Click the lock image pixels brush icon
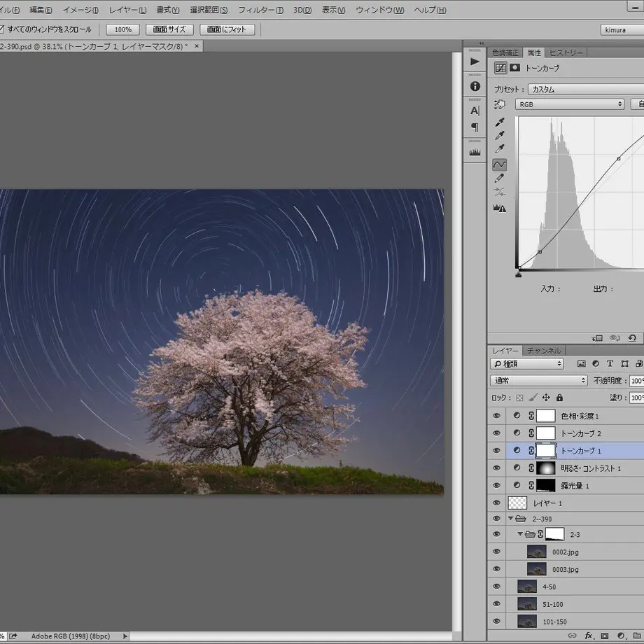This screenshot has width=644, height=644. pos(533,398)
